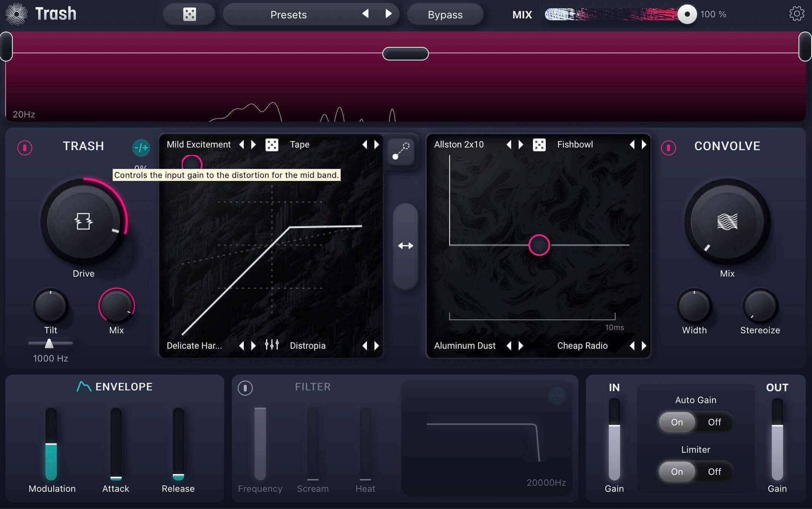This screenshot has height=509, width=812.
Task: Click the IN Gain fader
Action: (x=614, y=439)
